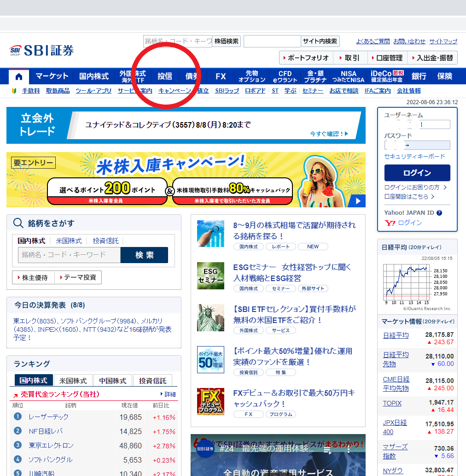Open 東京エレクトロン in the ranking list
The height and width of the screenshot is (476, 466).
pos(51,445)
